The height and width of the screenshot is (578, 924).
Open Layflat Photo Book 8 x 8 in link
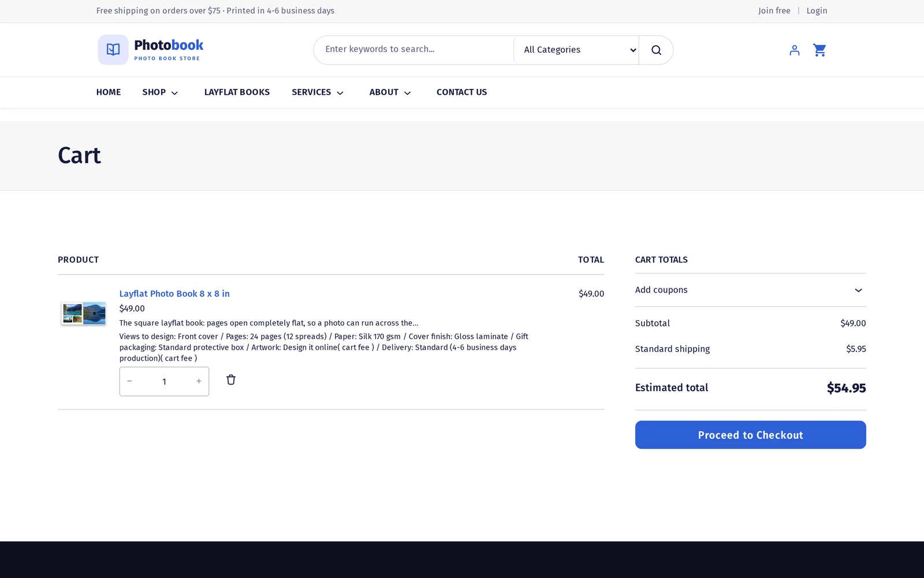pos(174,294)
